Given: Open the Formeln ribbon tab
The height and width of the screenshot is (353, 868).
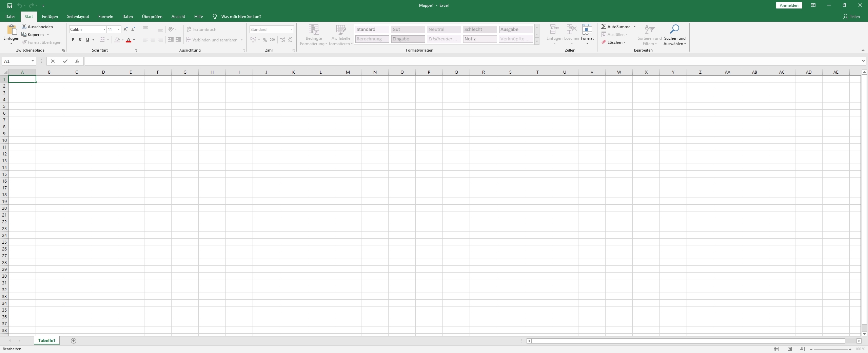Looking at the screenshot, I should (x=105, y=17).
